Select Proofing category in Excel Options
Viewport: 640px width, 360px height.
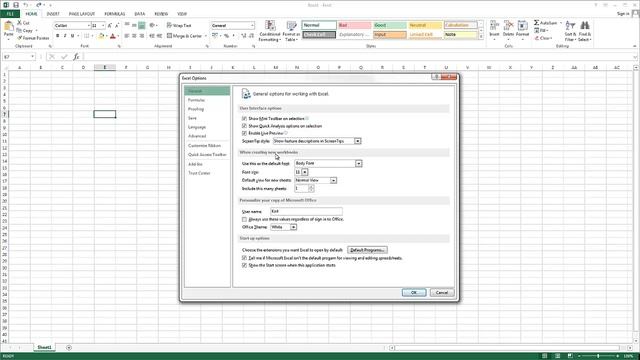pos(207,109)
